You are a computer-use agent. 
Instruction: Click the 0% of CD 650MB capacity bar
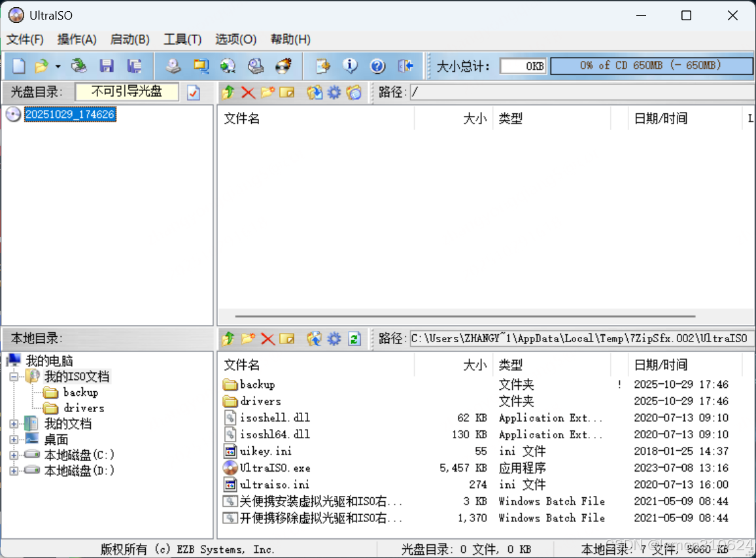coord(651,65)
